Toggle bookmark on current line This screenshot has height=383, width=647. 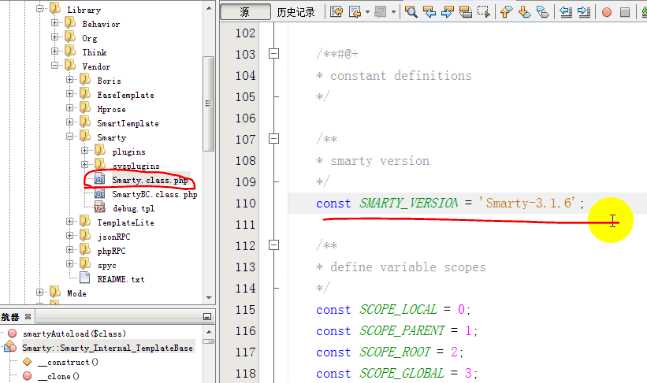[x=543, y=12]
